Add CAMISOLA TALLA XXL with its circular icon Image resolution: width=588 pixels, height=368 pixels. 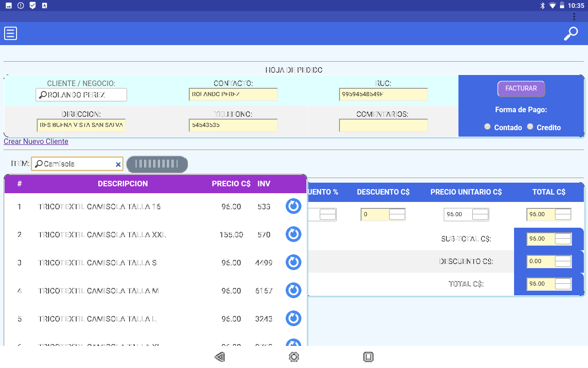click(293, 234)
